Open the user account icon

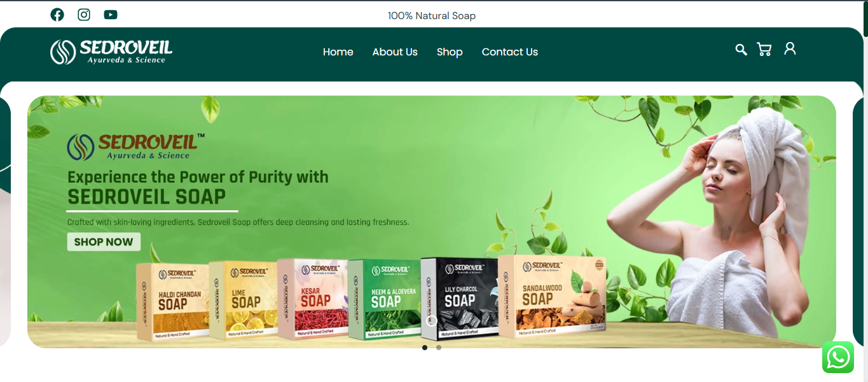(x=790, y=48)
